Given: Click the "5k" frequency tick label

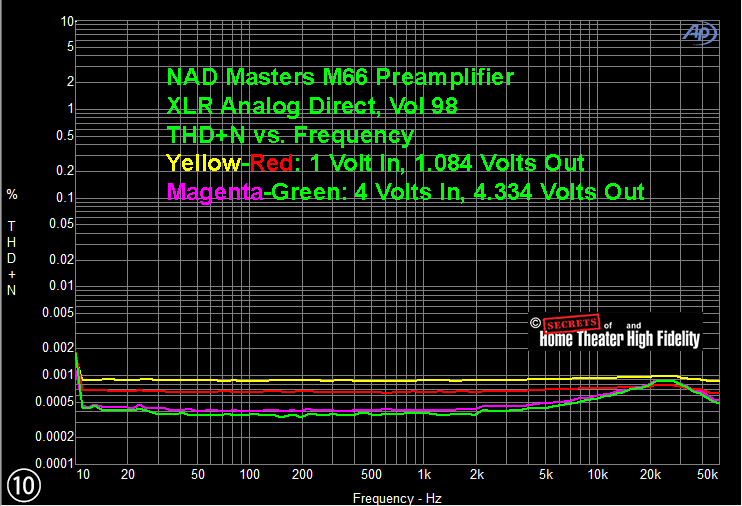Looking at the screenshot, I should click(546, 475).
